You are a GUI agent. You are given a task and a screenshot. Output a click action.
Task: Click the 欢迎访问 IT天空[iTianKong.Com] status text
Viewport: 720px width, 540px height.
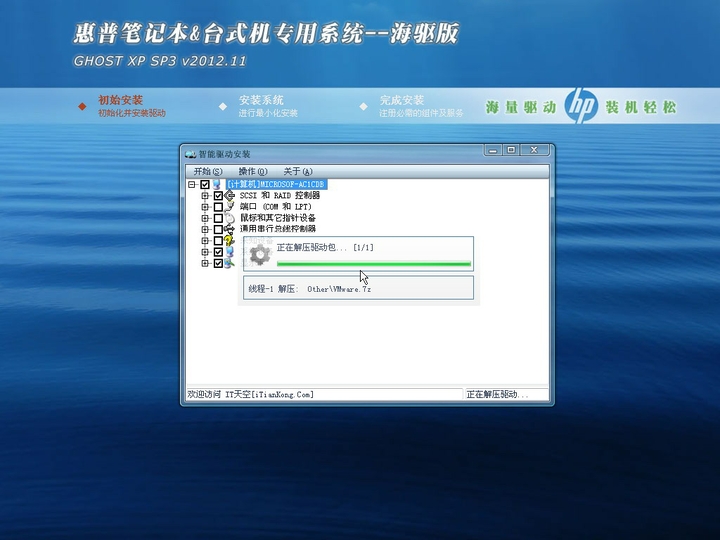(251, 394)
